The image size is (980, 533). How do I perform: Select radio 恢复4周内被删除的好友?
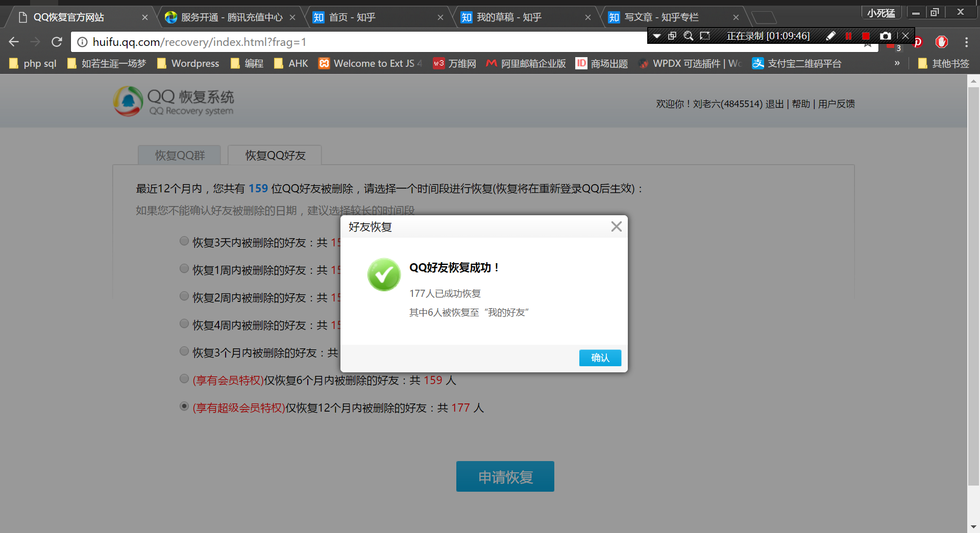(184, 324)
